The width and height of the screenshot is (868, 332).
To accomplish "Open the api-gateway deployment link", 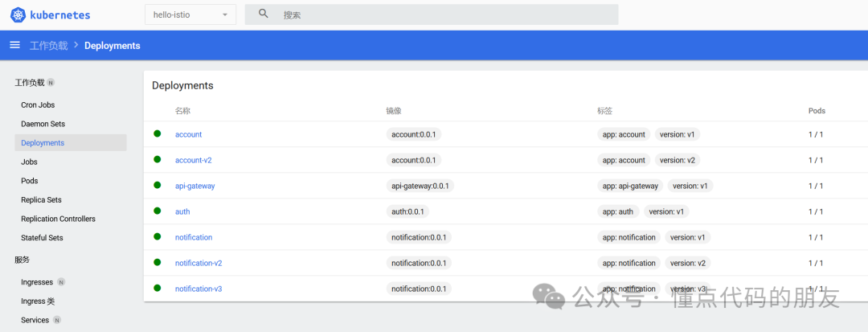I will 194,186.
